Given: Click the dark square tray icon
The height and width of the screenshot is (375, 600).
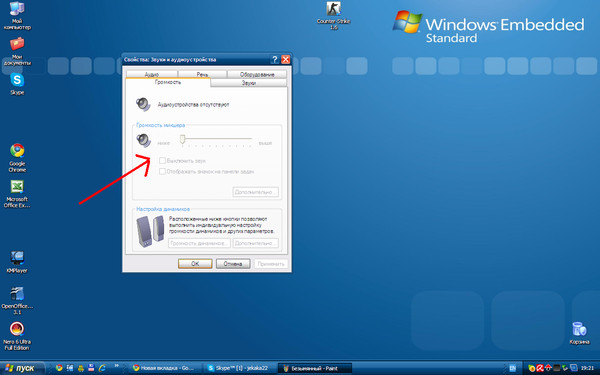Looking at the screenshot, I should click(557, 368).
